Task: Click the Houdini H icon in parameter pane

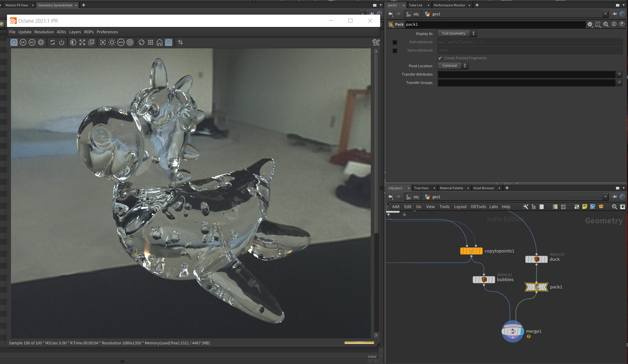Action: [x=598, y=24]
